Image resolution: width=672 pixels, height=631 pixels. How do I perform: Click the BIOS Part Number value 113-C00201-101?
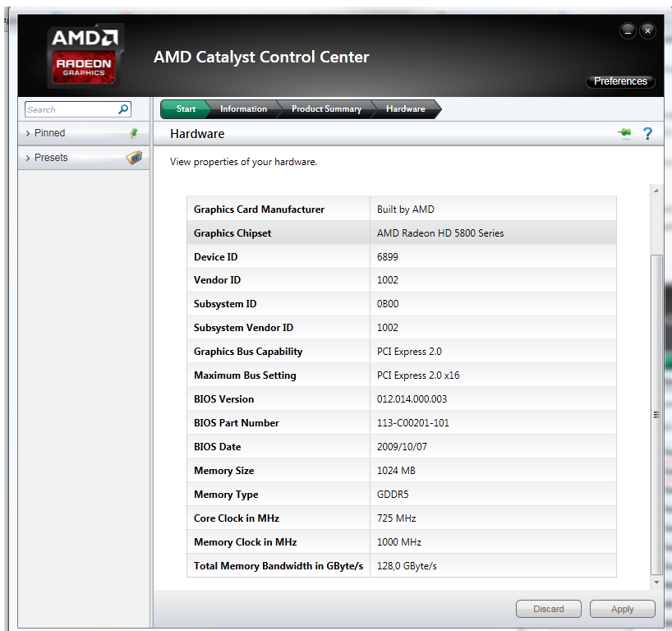(412, 423)
